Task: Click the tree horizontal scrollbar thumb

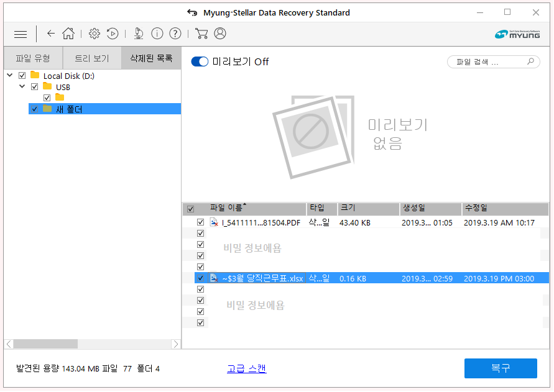Action: tap(45, 344)
